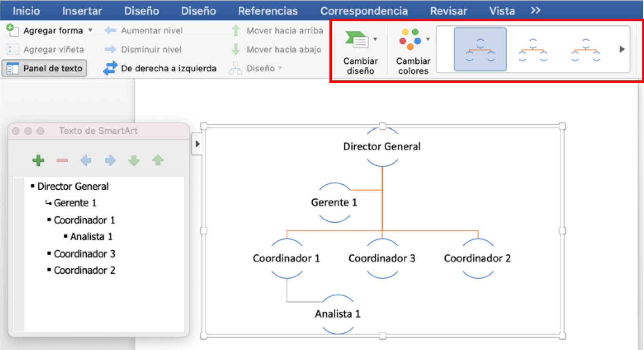Click Director General shape in diagram

[x=382, y=147]
